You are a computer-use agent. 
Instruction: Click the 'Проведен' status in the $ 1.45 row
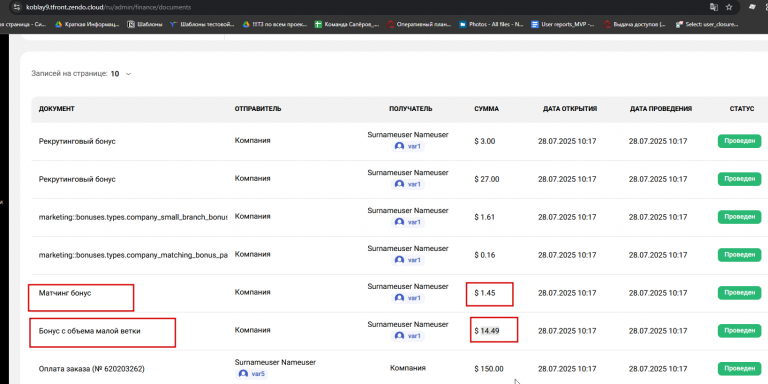point(740,293)
